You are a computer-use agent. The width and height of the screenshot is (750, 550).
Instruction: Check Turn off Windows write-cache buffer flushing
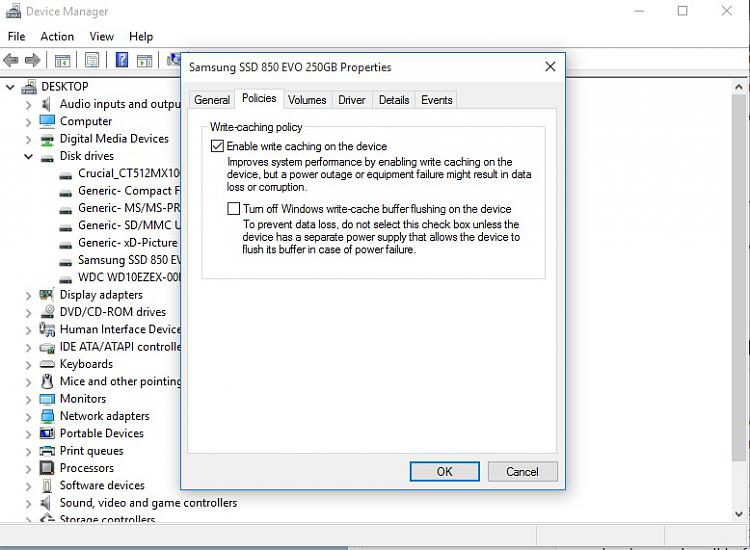(233, 209)
